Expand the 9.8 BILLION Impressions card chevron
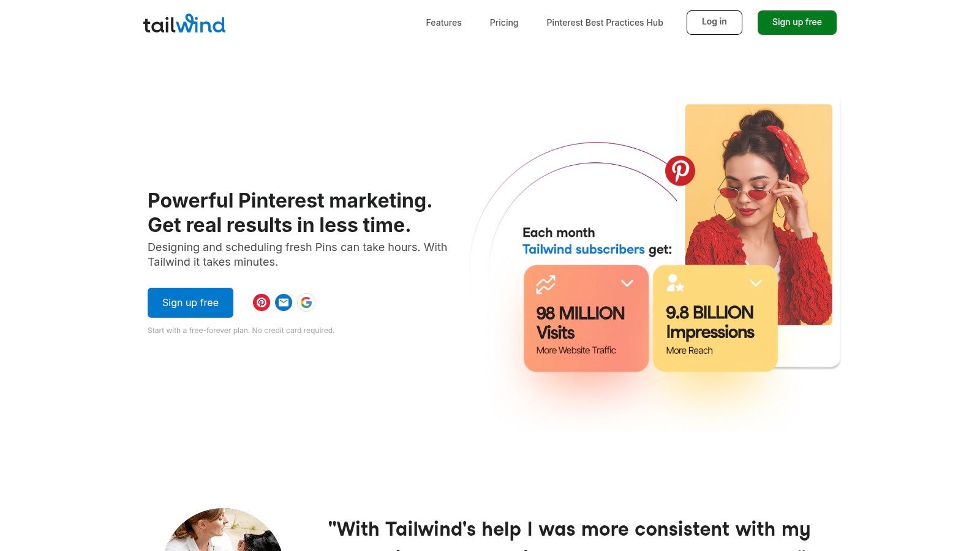 pos(755,283)
